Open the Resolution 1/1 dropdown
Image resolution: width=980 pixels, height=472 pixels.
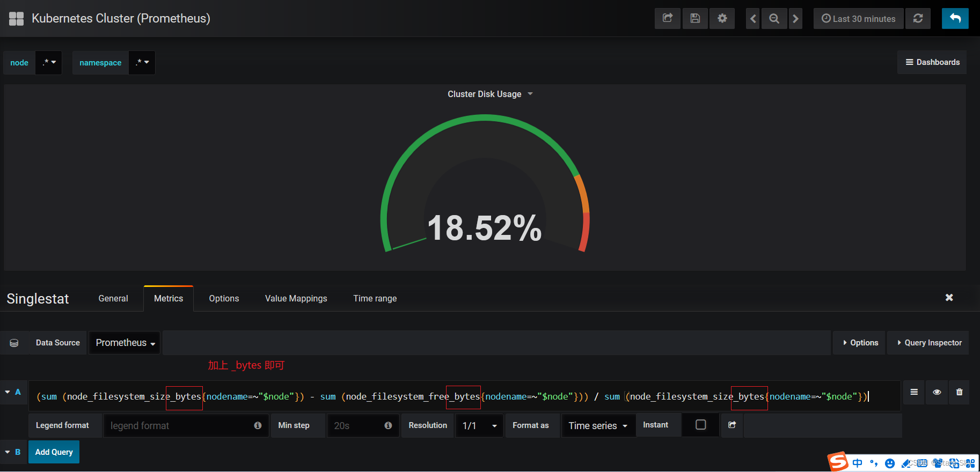(x=479, y=425)
